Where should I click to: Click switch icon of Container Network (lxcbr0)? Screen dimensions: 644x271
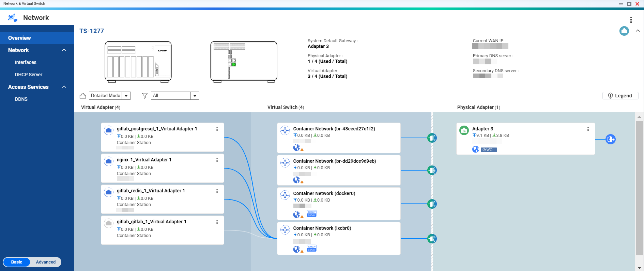point(285,229)
